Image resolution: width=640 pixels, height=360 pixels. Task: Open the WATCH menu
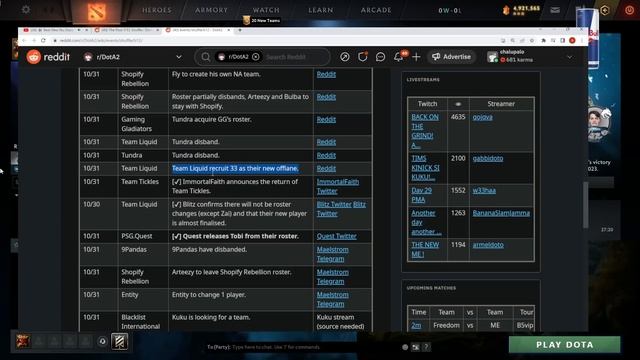coord(266,10)
